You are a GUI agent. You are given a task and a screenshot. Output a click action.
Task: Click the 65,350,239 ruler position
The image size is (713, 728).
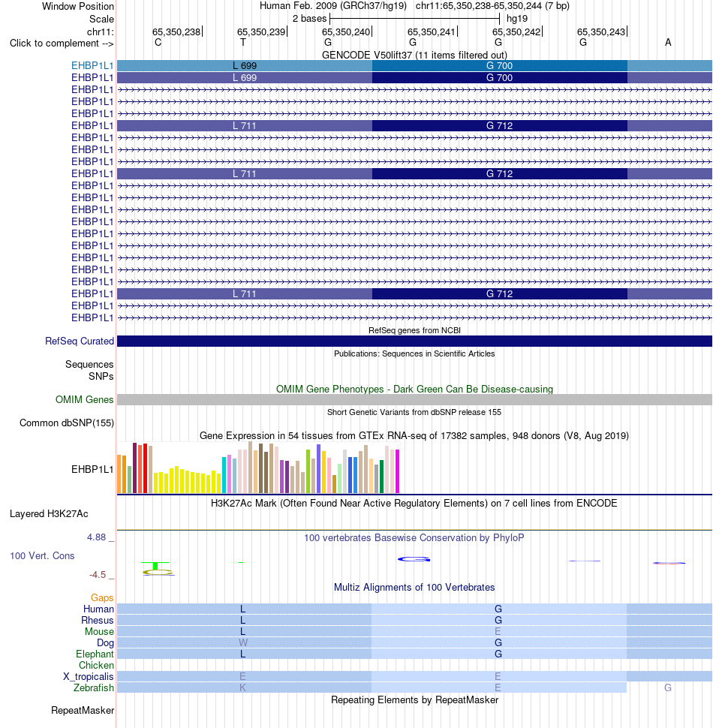point(261,32)
